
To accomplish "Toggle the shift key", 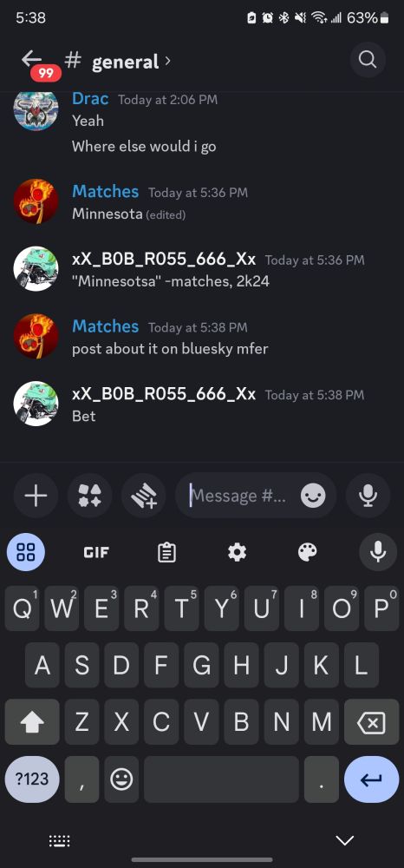I will 32,722.
